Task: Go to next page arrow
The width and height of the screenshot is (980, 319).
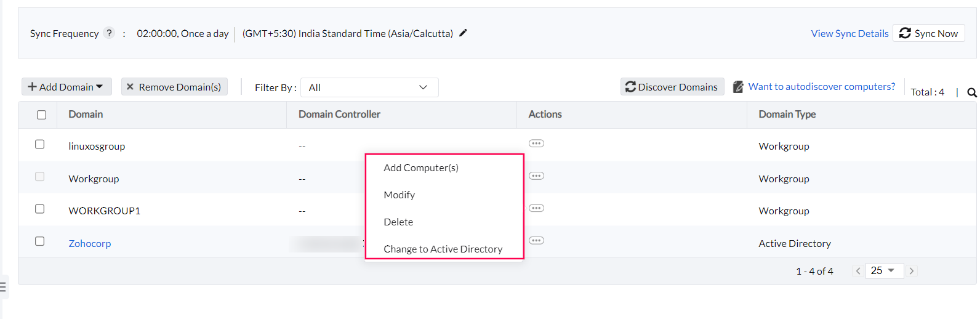Action: pyautogui.click(x=912, y=271)
